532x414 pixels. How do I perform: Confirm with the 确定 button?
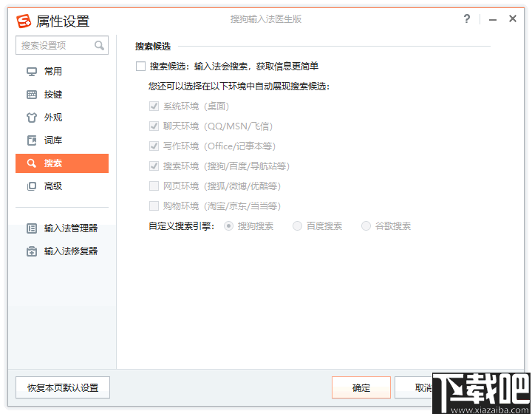(361, 387)
